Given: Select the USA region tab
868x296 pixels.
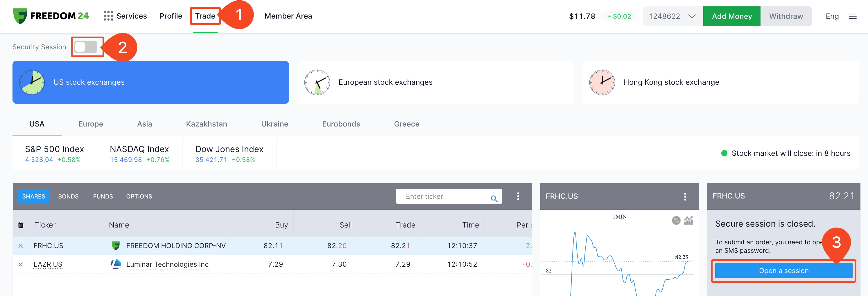Looking at the screenshot, I should (x=37, y=124).
